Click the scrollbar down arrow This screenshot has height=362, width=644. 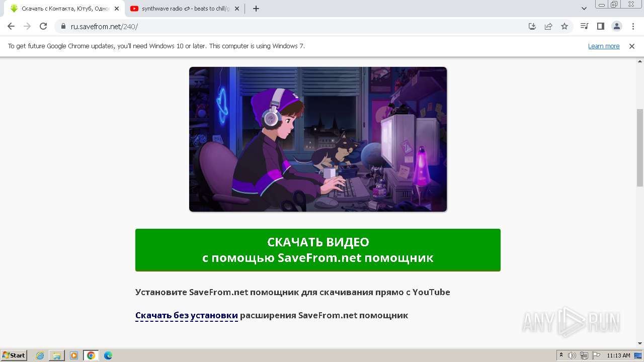tap(640, 343)
